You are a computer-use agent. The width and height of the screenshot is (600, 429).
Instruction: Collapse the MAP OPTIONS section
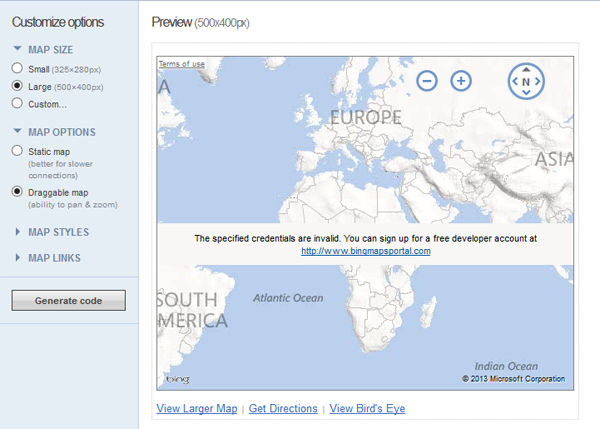[x=17, y=131]
